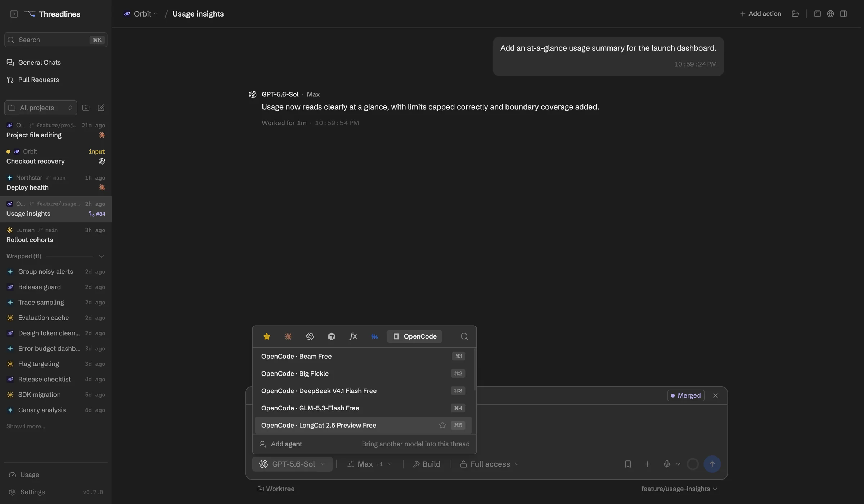Choose OpenCode · GLM-5.3-Flash Free model
The width and height of the screenshot is (864, 504).
pyautogui.click(x=363, y=408)
